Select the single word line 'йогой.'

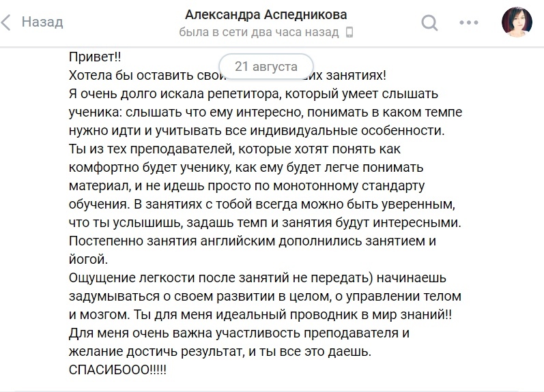tap(88, 259)
